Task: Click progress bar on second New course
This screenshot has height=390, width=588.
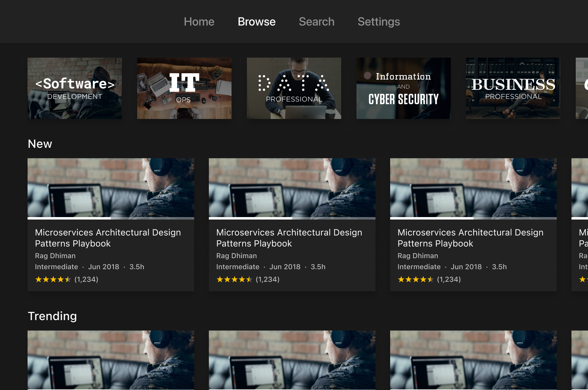Action: [x=292, y=218]
